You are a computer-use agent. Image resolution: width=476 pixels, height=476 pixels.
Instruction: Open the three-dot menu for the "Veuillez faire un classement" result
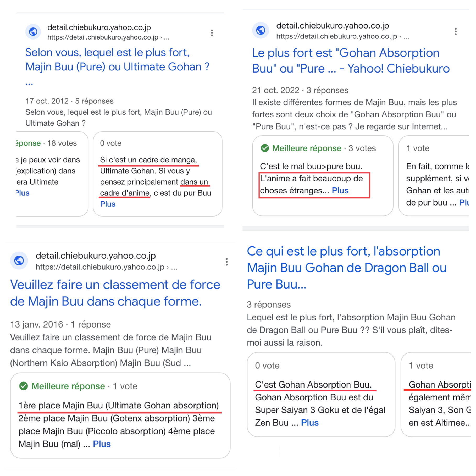pyautogui.click(x=226, y=262)
